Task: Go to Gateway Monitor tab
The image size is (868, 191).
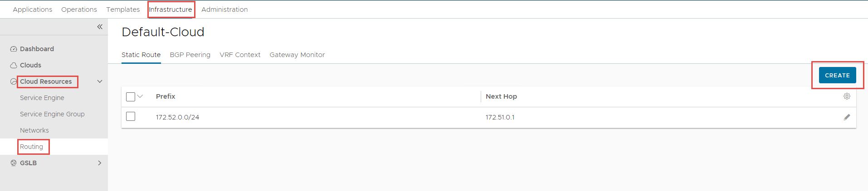Action: tap(297, 55)
